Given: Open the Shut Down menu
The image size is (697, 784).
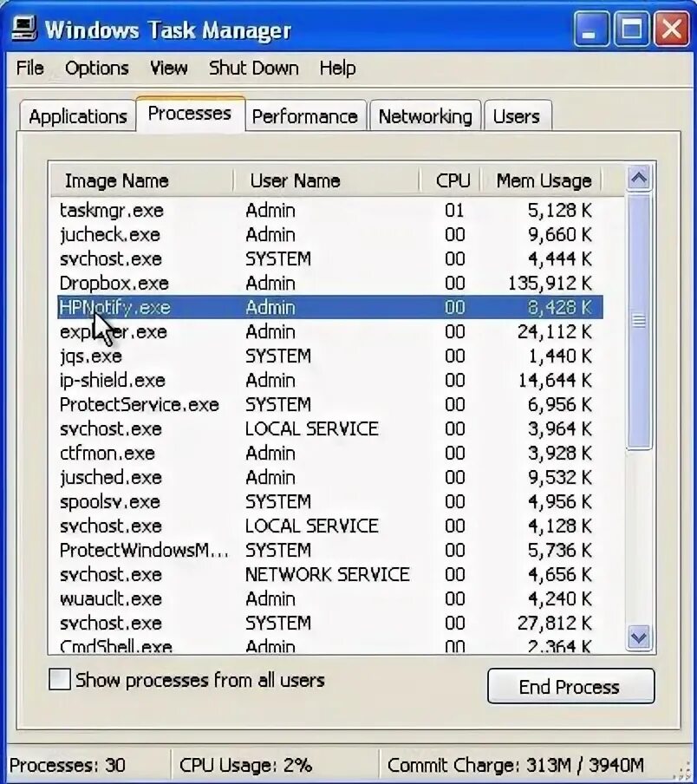Looking at the screenshot, I should (254, 68).
